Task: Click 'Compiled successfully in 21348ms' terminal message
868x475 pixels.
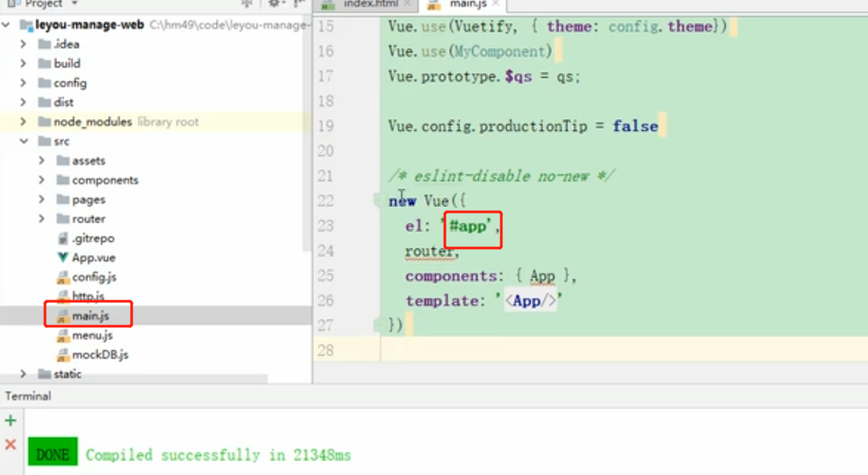Action: (x=218, y=455)
